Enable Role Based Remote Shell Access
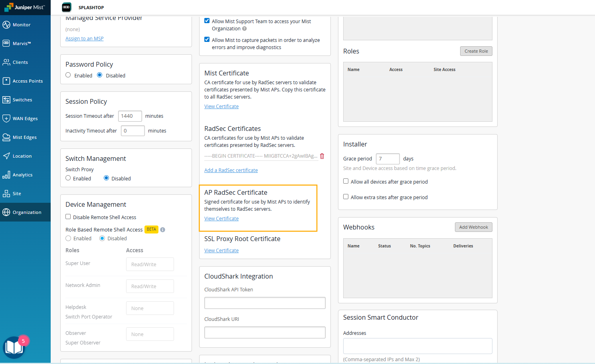 (x=68, y=238)
